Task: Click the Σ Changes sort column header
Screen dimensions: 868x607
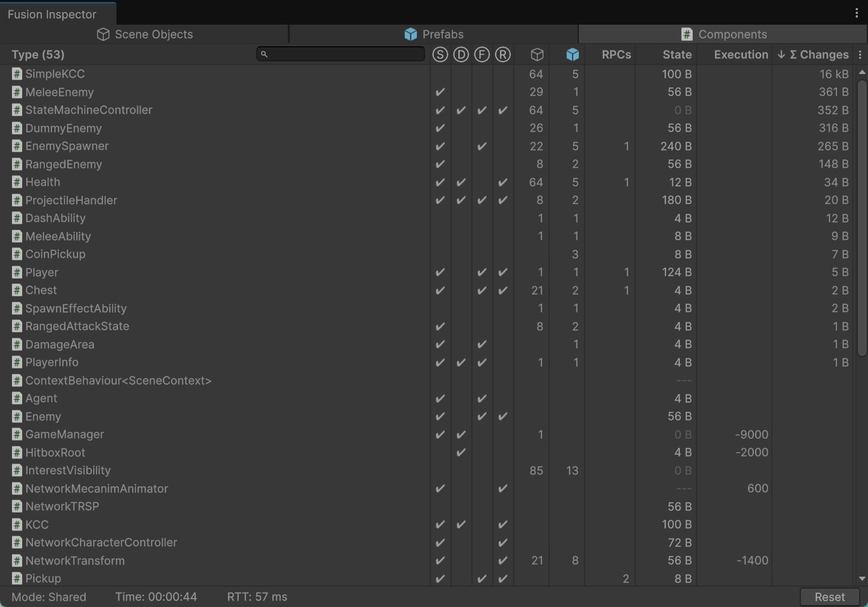Action: [813, 55]
